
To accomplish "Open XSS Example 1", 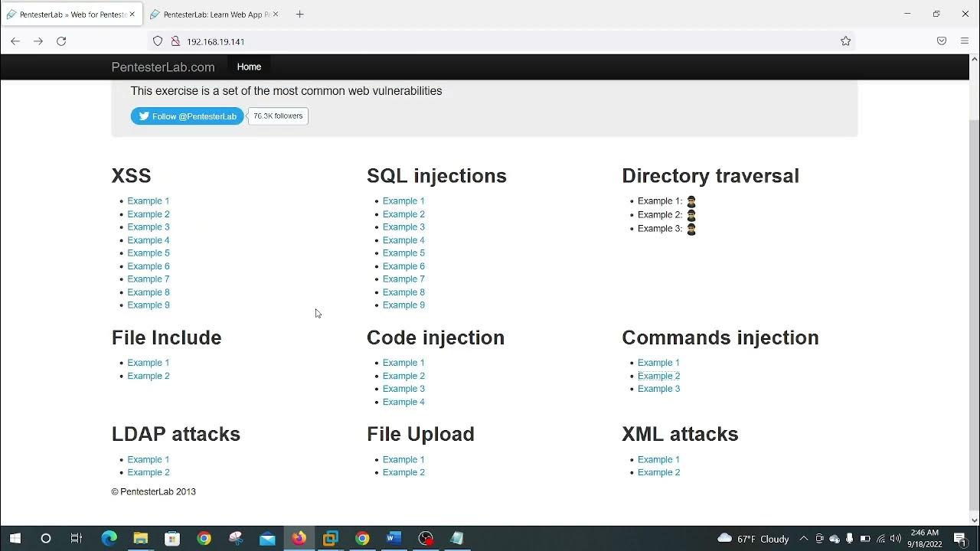I will tap(149, 201).
